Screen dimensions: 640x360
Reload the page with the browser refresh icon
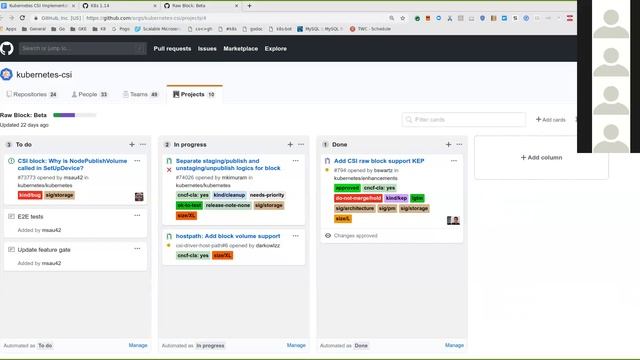click(22, 18)
